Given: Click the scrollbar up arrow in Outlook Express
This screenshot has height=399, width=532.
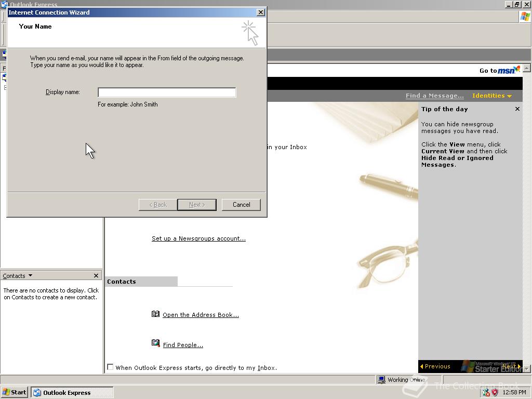Looking at the screenshot, I should click(527, 68).
